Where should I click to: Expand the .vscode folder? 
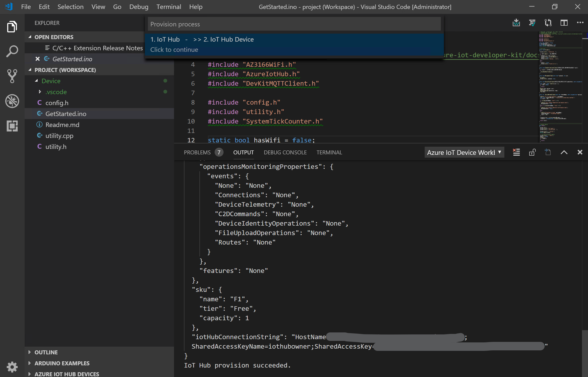(40, 92)
